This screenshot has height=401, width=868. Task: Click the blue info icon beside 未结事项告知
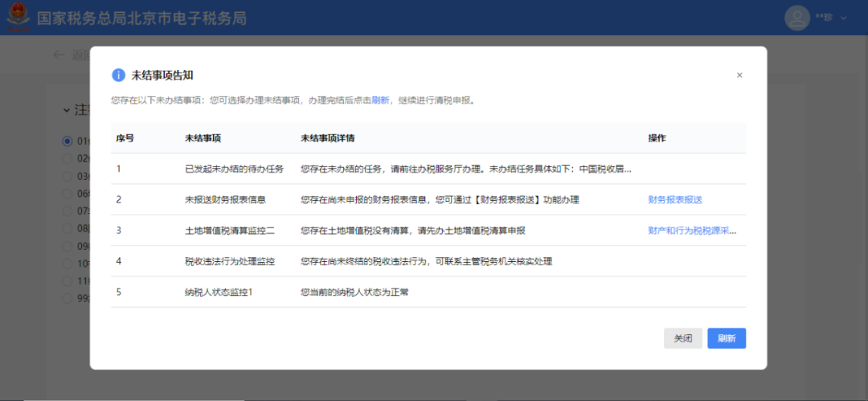coord(118,75)
